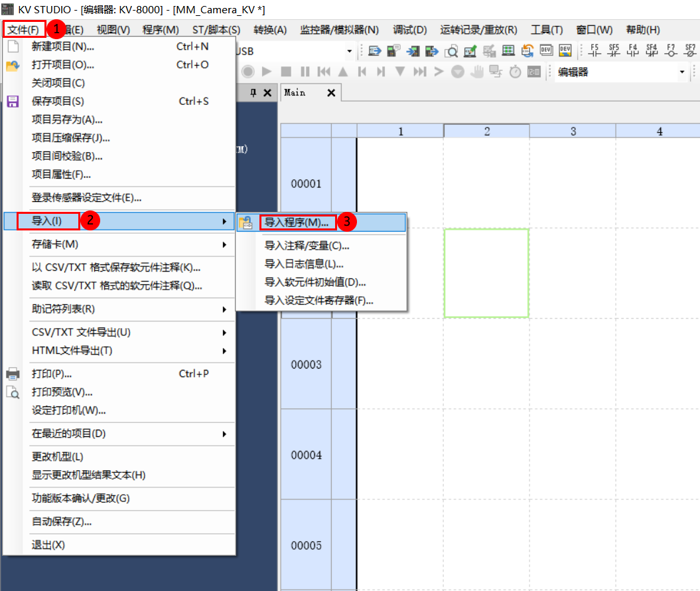Viewport: 700px width, 591px height.
Task: Click the monitor screen toolbar icon
Action: tap(508, 50)
